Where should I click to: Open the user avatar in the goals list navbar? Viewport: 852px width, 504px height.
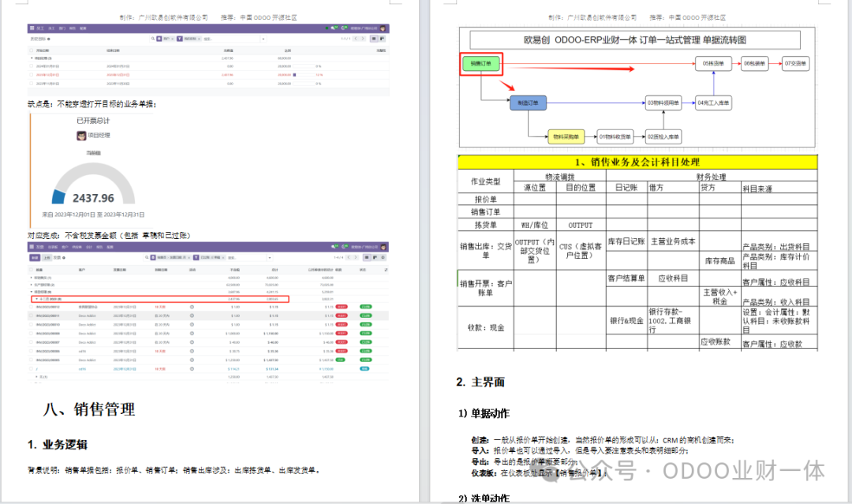click(x=383, y=28)
